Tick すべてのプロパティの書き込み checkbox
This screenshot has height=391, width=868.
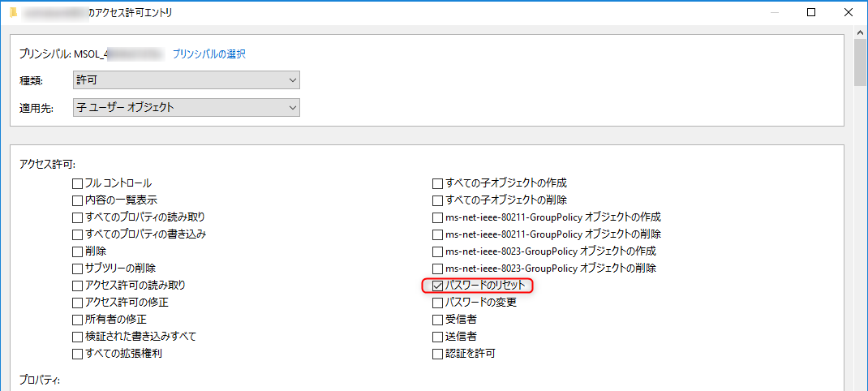[77, 234]
